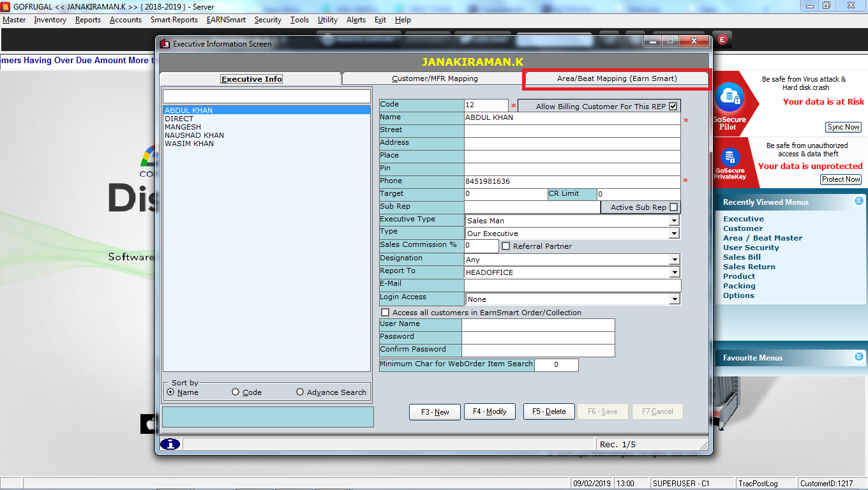
Task: Click the E-Mail input field
Action: [572, 285]
